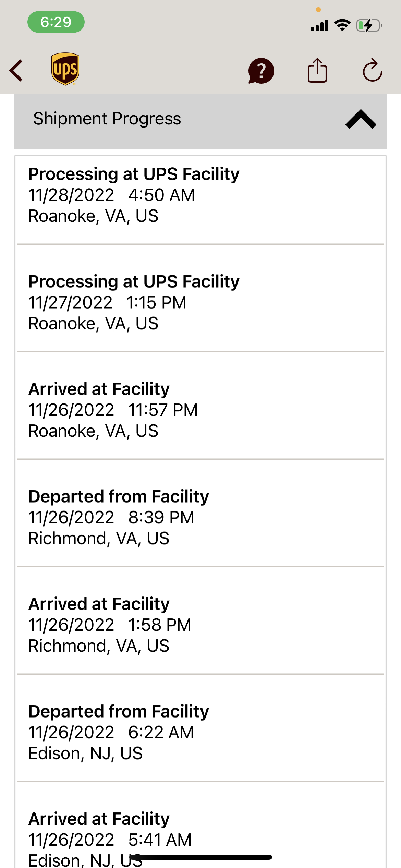Tap the orange microphone indicator dot
Image resolution: width=401 pixels, height=868 pixels.
coord(318,10)
